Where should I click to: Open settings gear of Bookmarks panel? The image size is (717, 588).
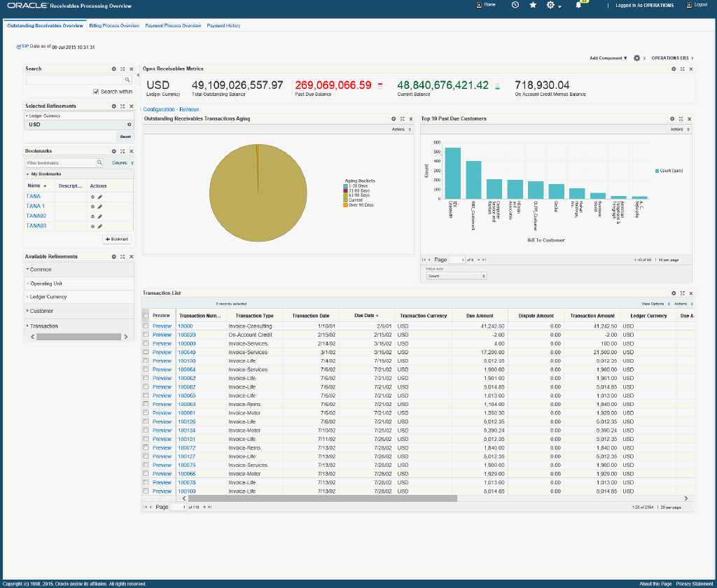coord(114,150)
